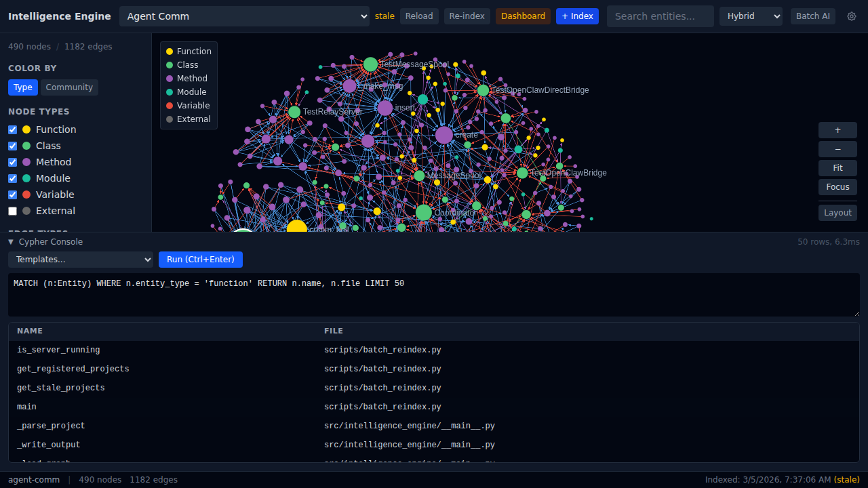The width and height of the screenshot is (868, 488).
Task: Focus the Search entities field
Action: 660,16
